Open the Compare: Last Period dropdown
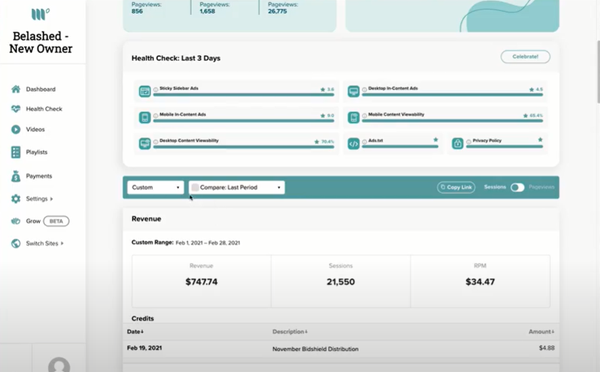Screen dimensions: 600x372 [x=237, y=188]
